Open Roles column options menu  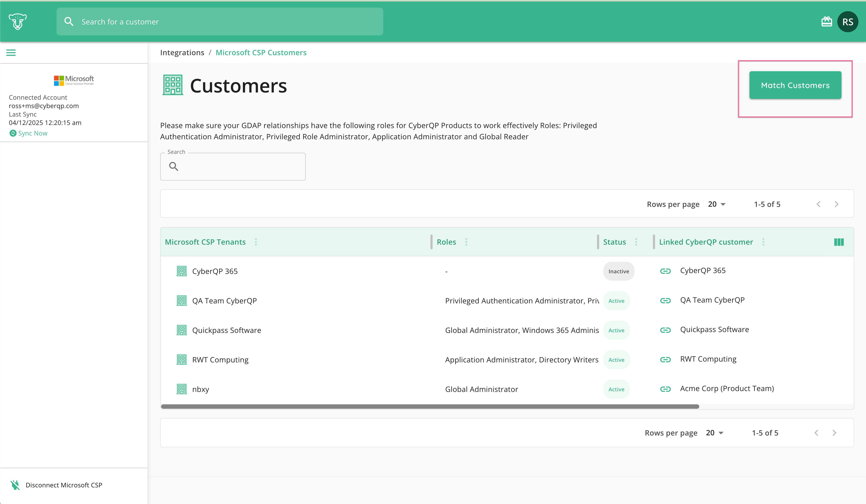(466, 242)
